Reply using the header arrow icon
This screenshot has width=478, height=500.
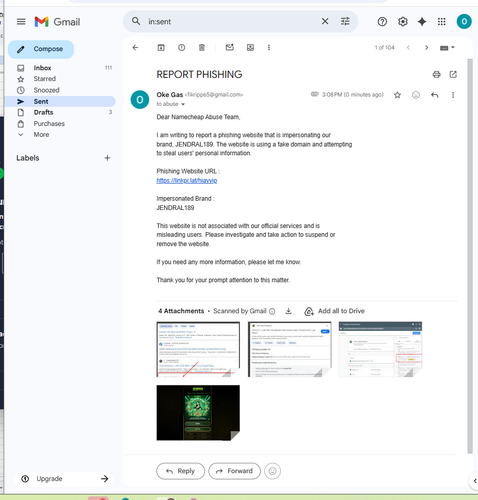pyautogui.click(x=434, y=95)
